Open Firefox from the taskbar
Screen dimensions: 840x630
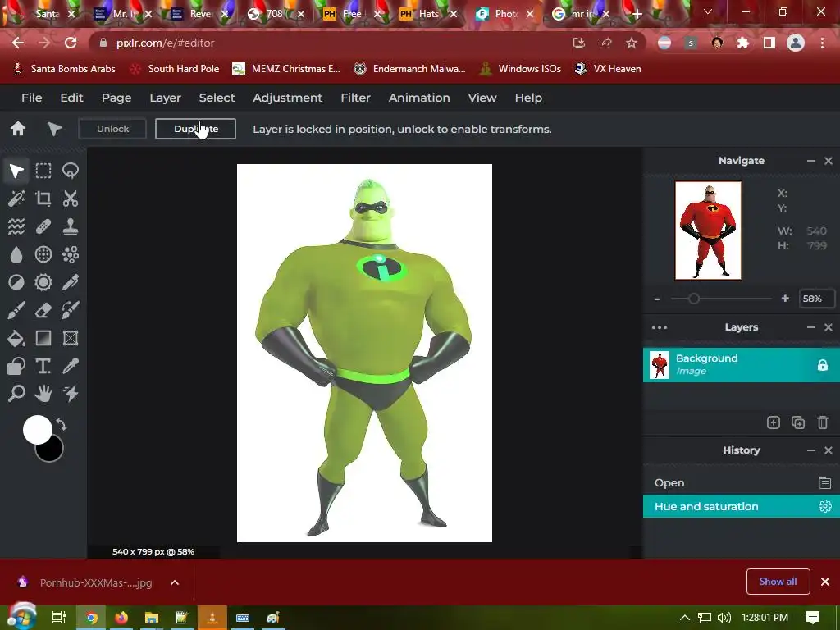click(x=121, y=618)
